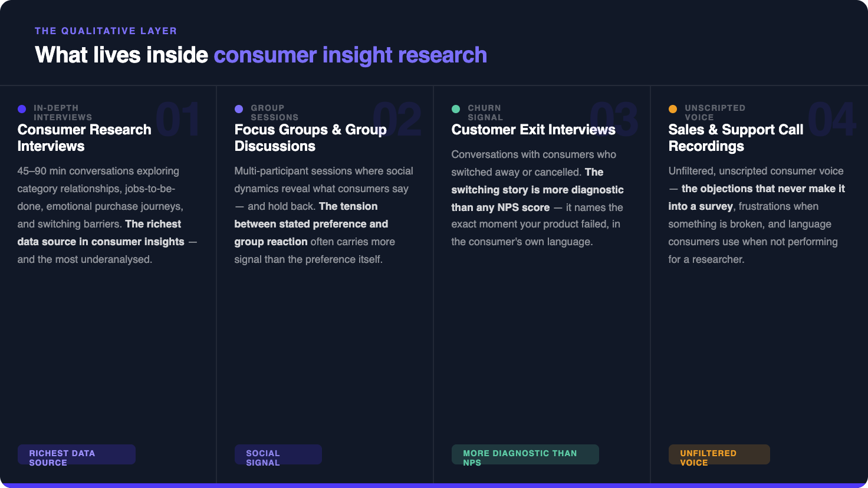The width and height of the screenshot is (868, 488).
Task: Click the purple progress bar along the bottom
Action: pos(434,486)
